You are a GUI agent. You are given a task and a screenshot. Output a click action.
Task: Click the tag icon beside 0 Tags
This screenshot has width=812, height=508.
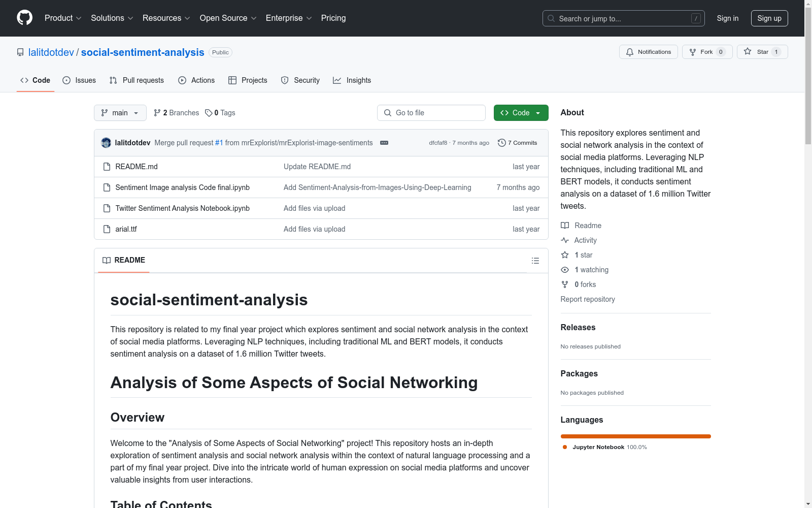pyautogui.click(x=209, y=113)
